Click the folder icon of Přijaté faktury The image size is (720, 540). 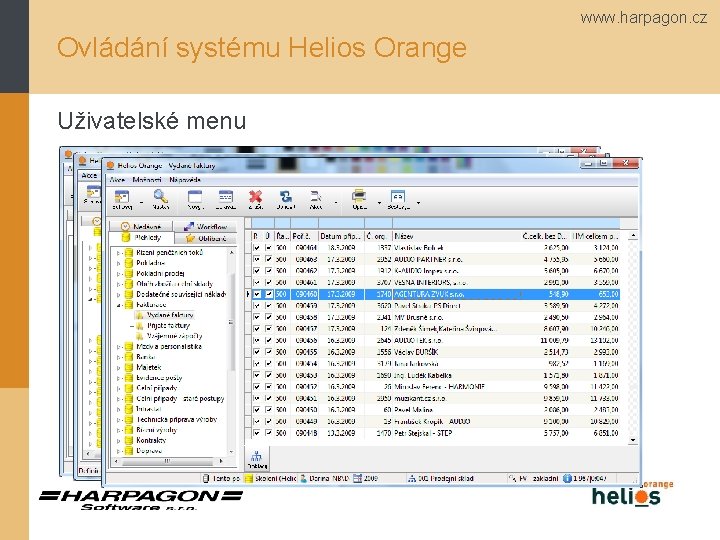coord(140,326)
